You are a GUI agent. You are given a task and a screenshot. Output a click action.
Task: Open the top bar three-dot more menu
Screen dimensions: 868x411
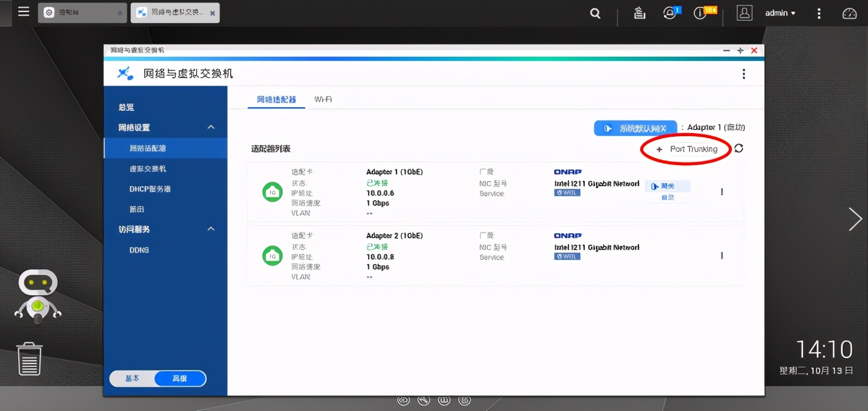[819, 13]
